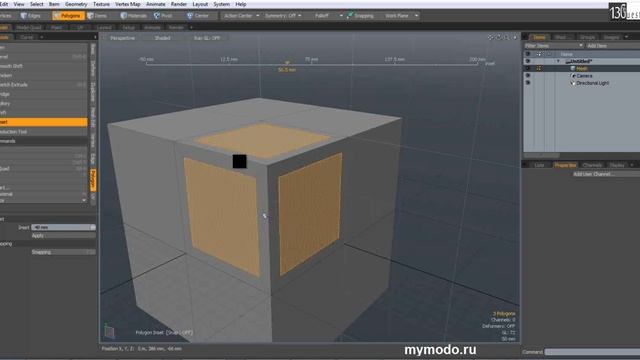Switch to Edges selection mode
The image size is (640, 360).
point(31,16)
